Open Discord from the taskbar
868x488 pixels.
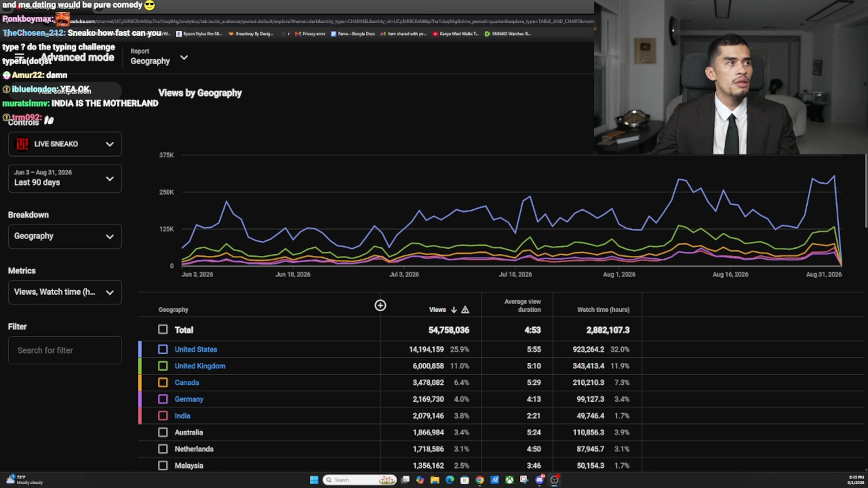tap(539, 480)
